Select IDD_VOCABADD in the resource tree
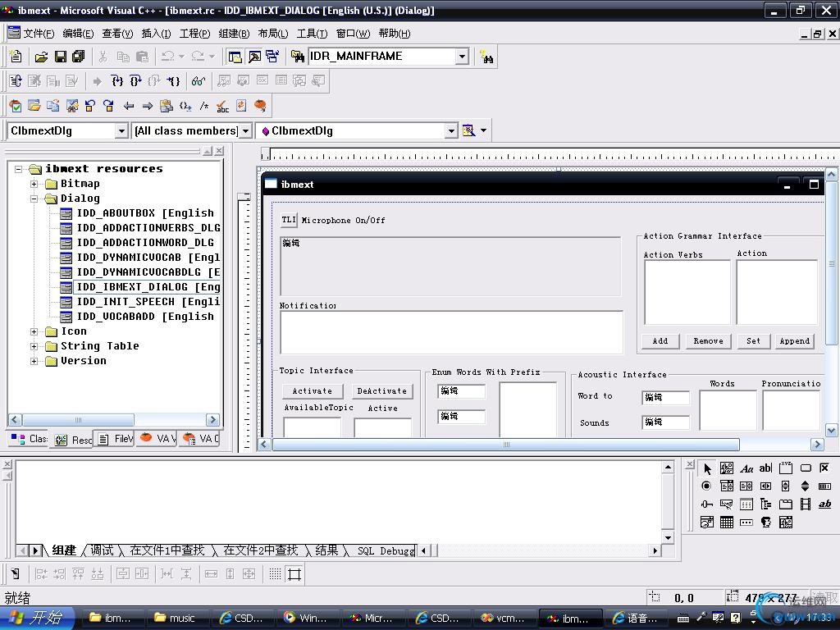Screen dimensions: 840x630 pyautogui.click(x=144, y=317)
